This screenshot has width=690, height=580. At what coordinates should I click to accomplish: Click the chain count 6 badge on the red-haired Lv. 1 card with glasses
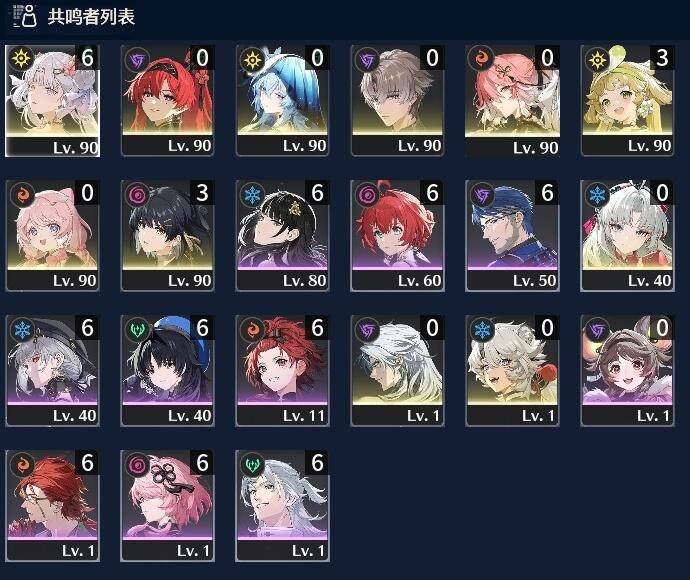tap(87, 463)
